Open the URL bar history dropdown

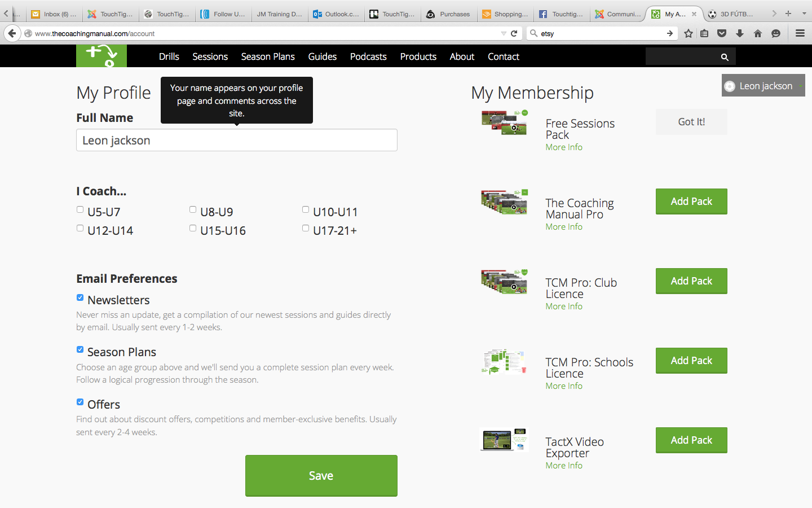(x=504, y=33)
